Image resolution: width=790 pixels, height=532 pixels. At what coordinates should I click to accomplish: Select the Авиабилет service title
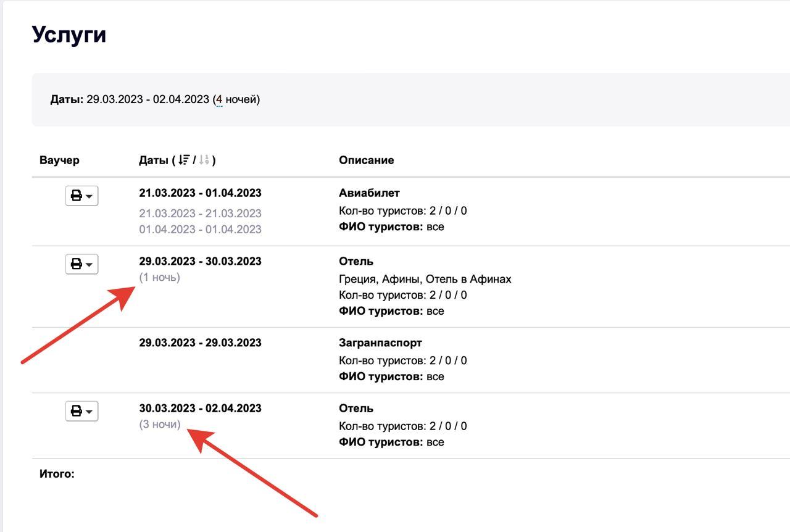[x=369, y=193]
